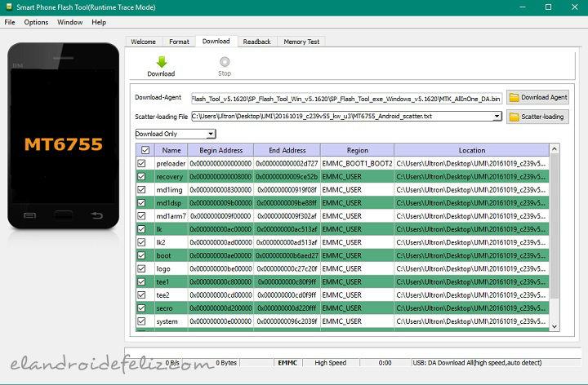Click the EMMC status bar entry
The width and height of the screenshot is (588, 385).
pos(287,362)
